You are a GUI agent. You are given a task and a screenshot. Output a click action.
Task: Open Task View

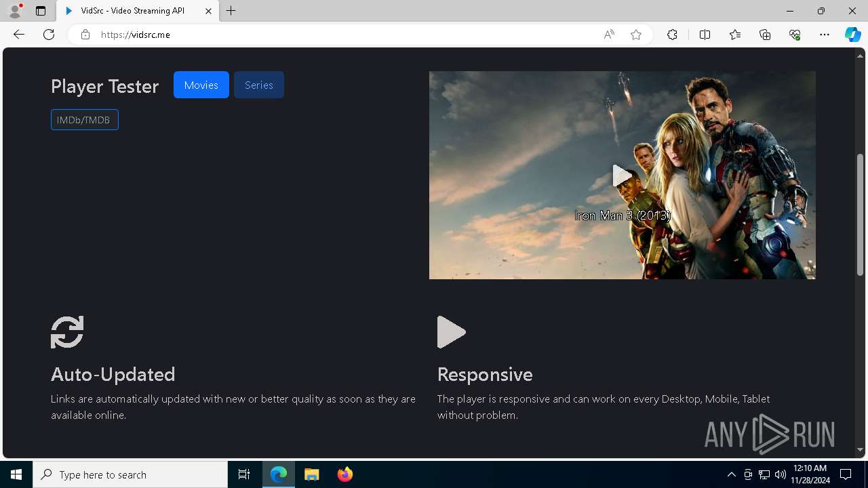[244, 474]
